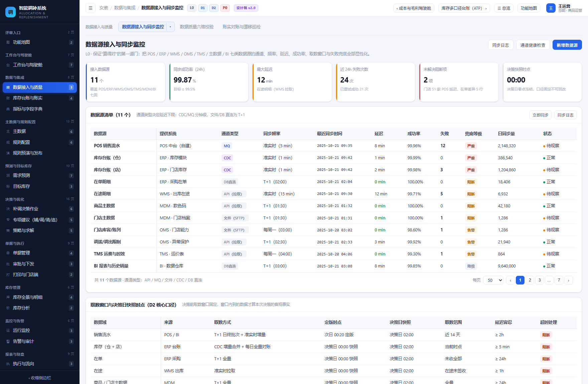Switch to 数据质量六维校验 tab
This screenshot has width=588, height=384.
pos(197,27)
